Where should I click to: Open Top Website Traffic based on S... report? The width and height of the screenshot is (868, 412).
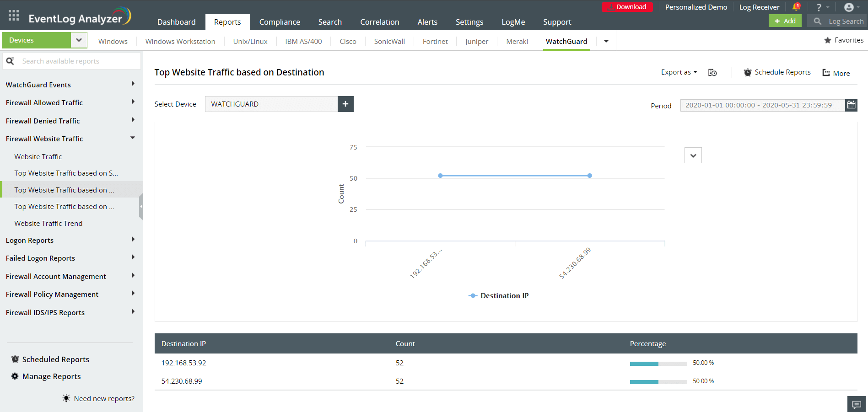coord(66,173)
